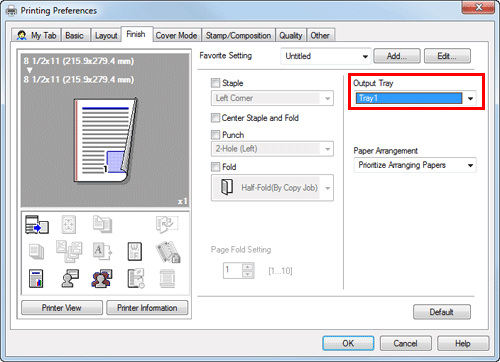
Task: Click the page with letter A icon
Action: pos(102,251)
